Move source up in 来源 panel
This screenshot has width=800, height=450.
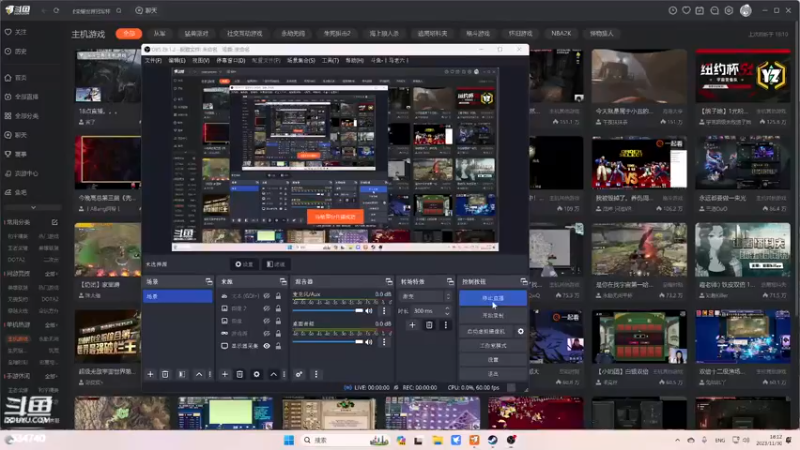tap(273, 374)
